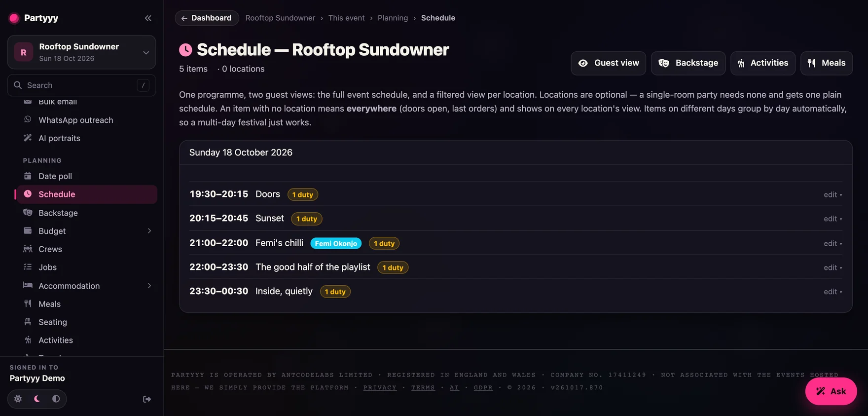
Task: Expand the Budget submenu chevron
Action: coord(149,231)
